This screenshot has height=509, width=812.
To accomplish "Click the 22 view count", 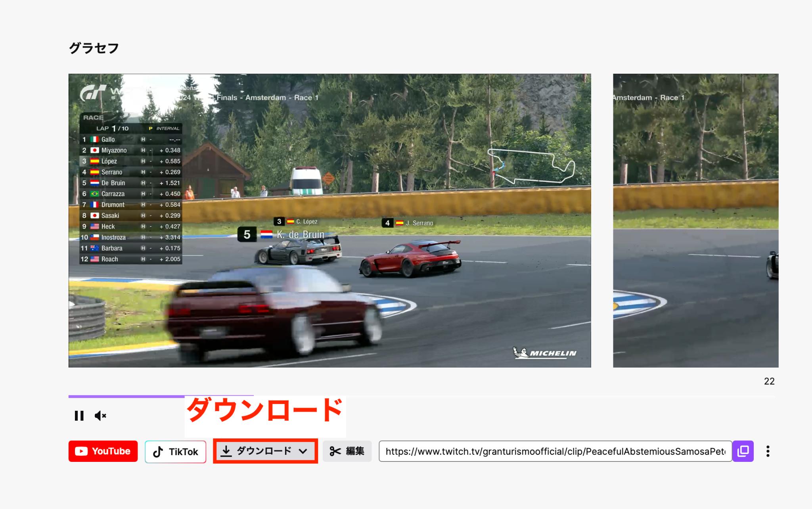I will 769,381.
